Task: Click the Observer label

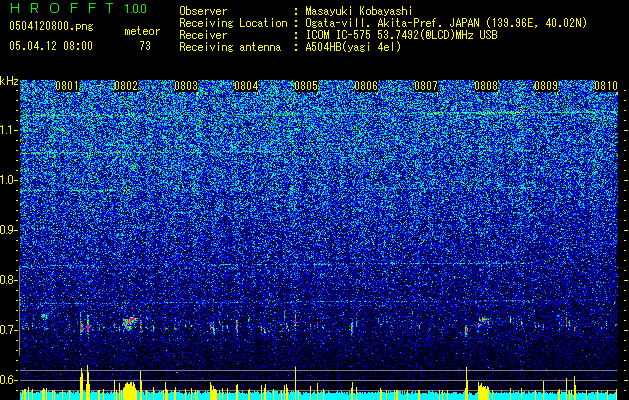Action: pyautogui.click(x=203, y=11)
